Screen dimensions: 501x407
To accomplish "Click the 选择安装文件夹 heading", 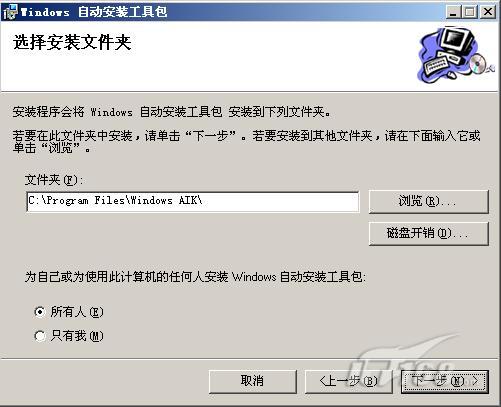I will pos(72,42).
